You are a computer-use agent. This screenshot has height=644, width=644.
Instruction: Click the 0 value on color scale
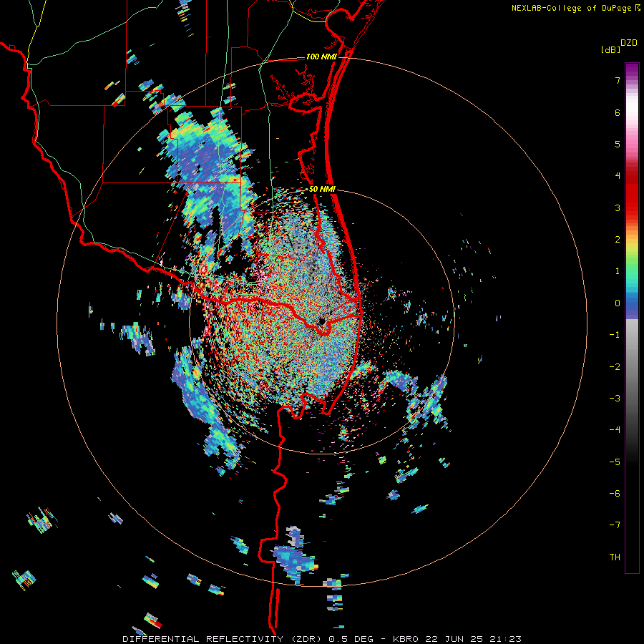point(618,303)
